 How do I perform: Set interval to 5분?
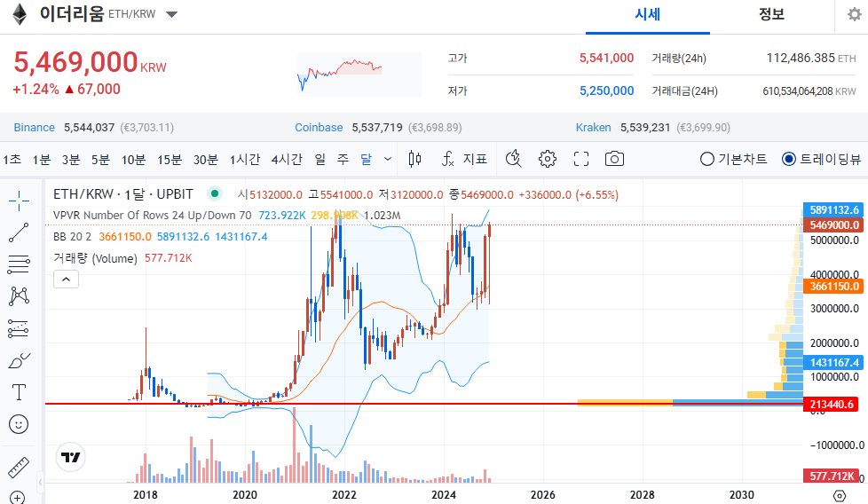101,160
